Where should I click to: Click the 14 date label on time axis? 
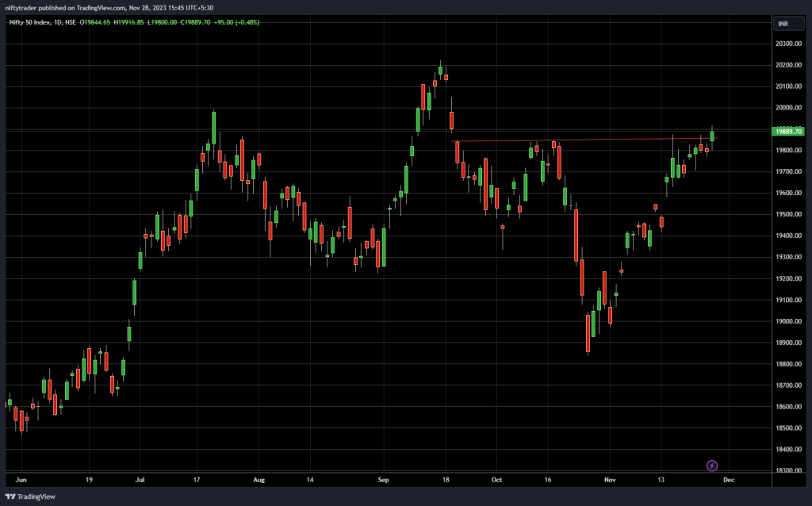[x=310, y=480]
